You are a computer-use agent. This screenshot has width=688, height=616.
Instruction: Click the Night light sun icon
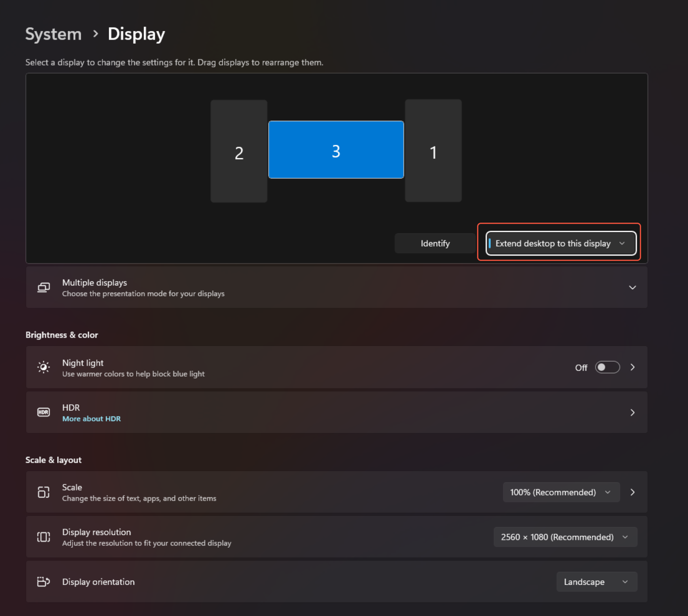[43, 367]
